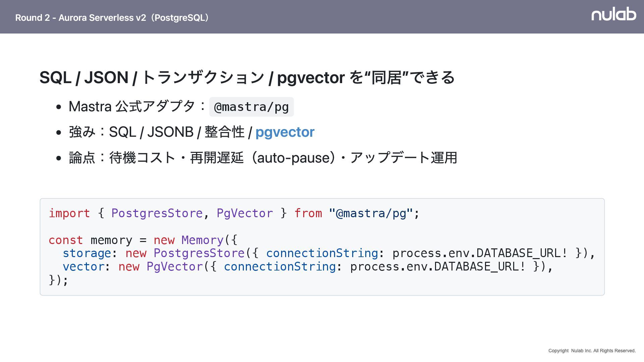644x362 pixels.
Task: Click the import keyword in code block
Action: tap(69, 213)
